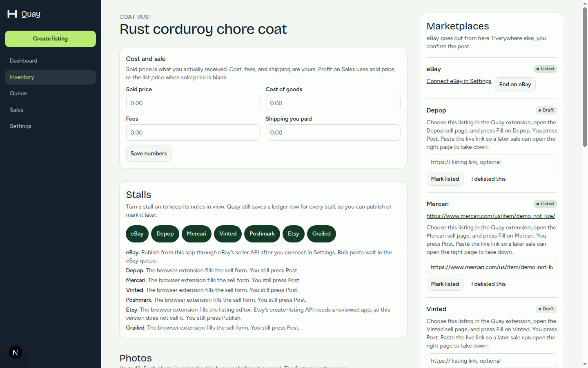Save the cost and sale numbers
Image resolution: width=588 pixels, height=368 pixels.
(149, 154)
